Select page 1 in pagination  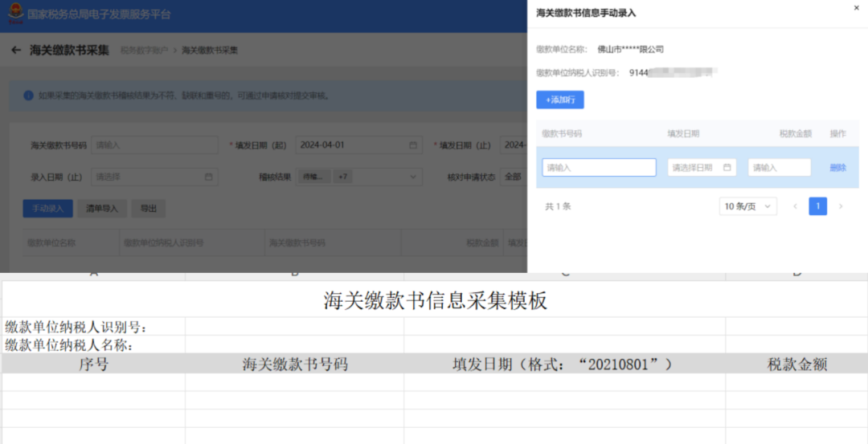[x=817, y=206]
